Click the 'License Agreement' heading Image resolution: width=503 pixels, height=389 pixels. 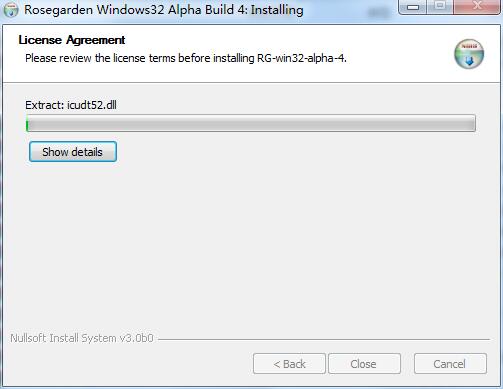[72, 40]
